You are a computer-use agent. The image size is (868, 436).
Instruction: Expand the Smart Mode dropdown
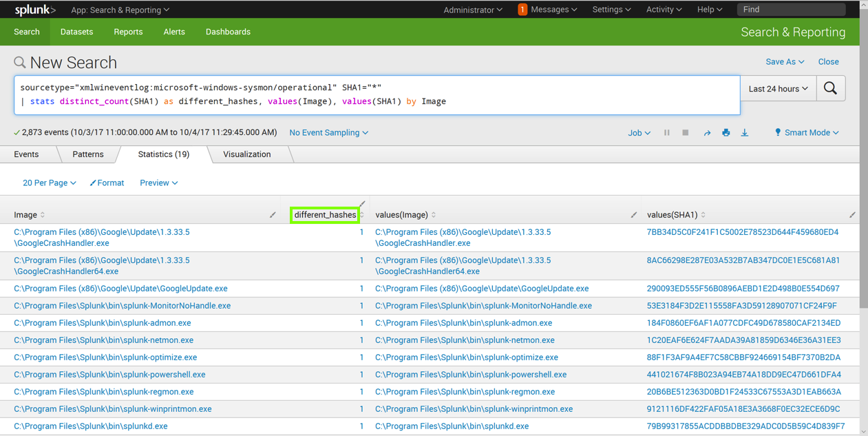point(807,133)
